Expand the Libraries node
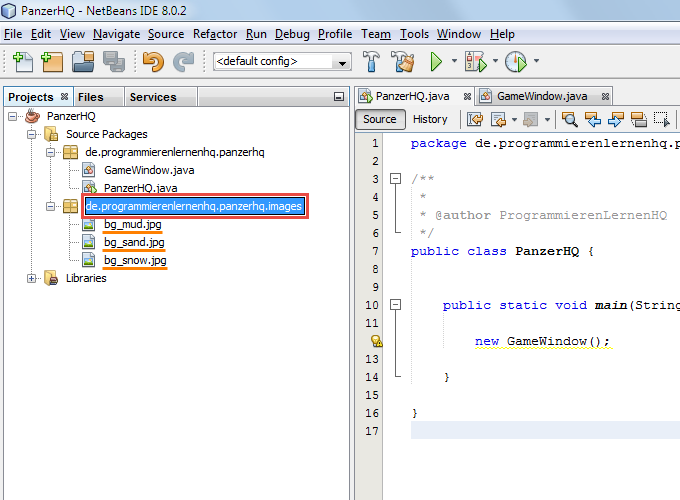Viewport: 680px width, 500px height. pyautogui.click(x=31, y=278)
